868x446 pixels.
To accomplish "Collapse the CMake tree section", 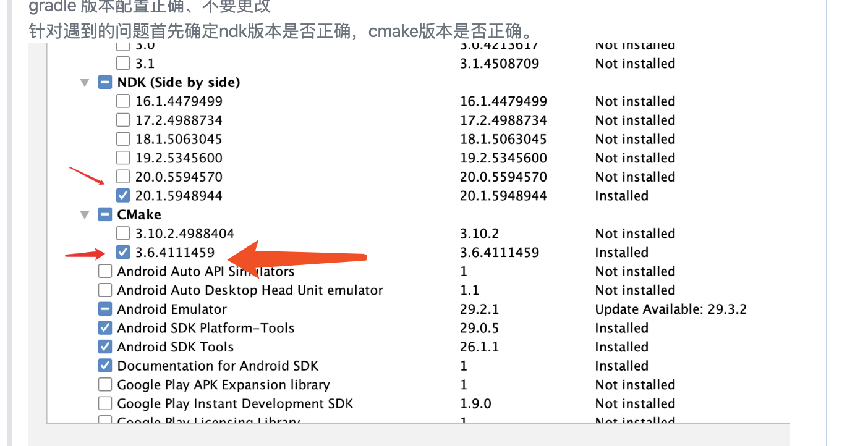I will pos(85,214).
